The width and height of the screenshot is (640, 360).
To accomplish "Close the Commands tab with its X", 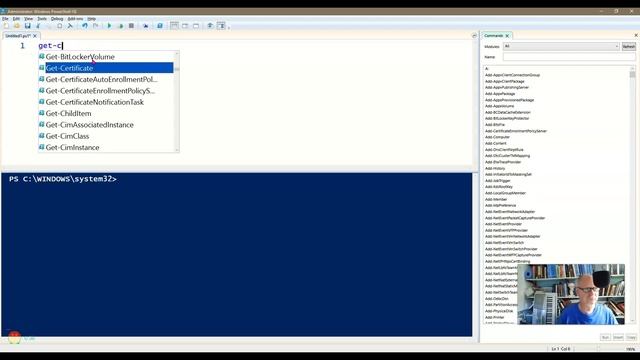I will 507,36.
